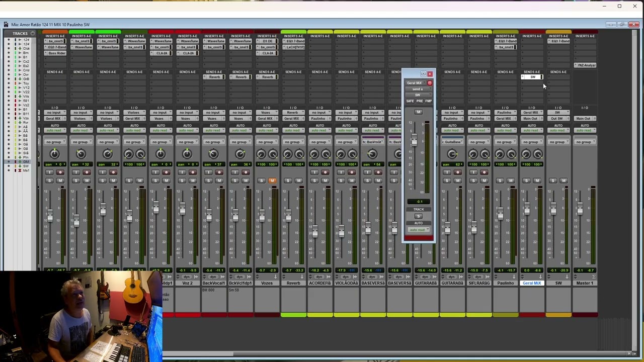Image resolution: width=644 pixels, height=362 pixels.
Task: Open 'Main Out' output selector on Geral MIX
Action: point(531,119)
